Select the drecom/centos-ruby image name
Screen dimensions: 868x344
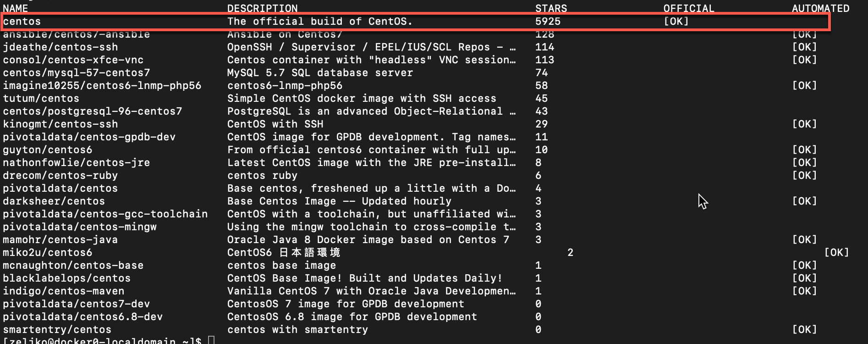pyautogui.click(x=60, y=176)
